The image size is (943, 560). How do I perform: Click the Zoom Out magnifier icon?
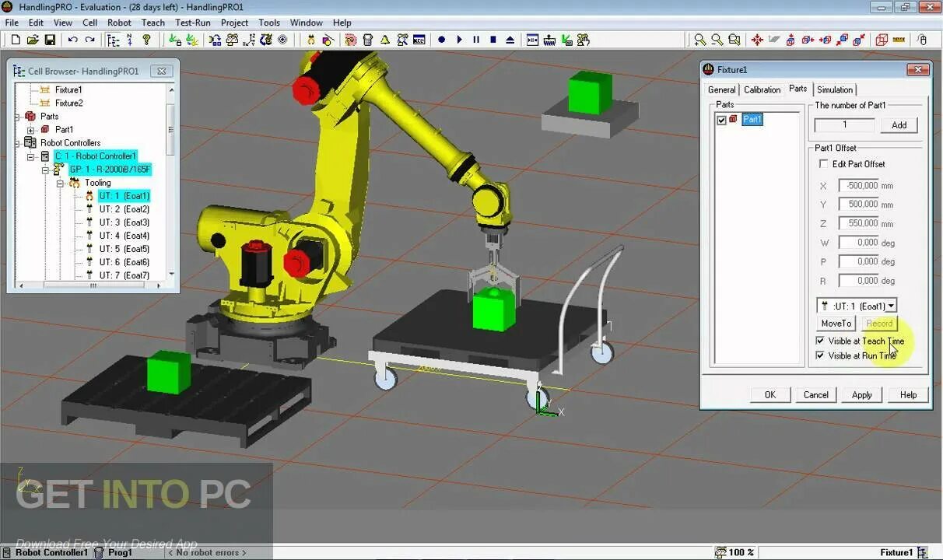point(717,40)
